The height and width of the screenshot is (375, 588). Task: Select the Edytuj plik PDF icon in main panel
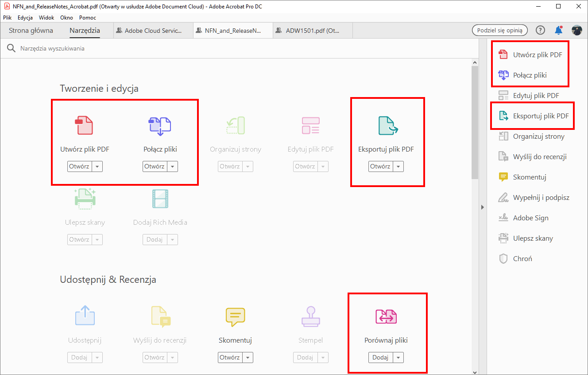click(310, 125)
